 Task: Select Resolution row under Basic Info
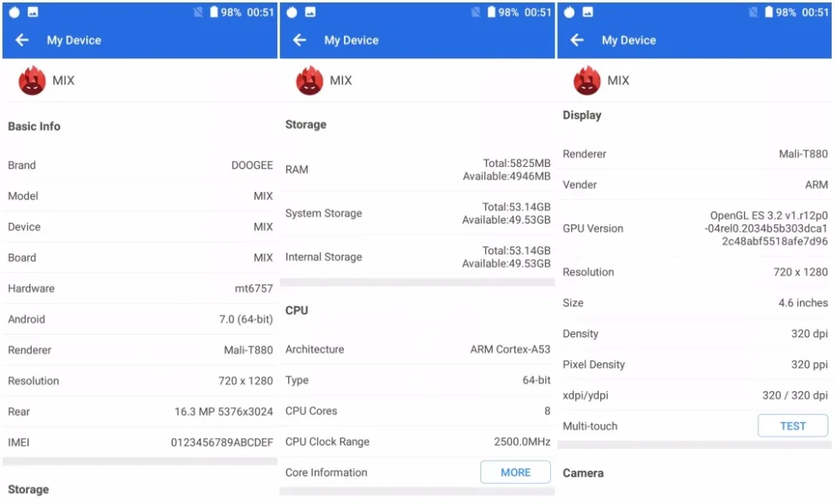click(x=140, y=381)
